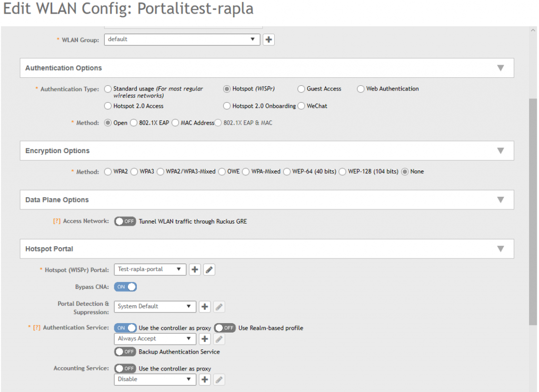Open Portal Detection System Default dropdown
This screenshot has width=539, height=392.
(x=155, y=307)
